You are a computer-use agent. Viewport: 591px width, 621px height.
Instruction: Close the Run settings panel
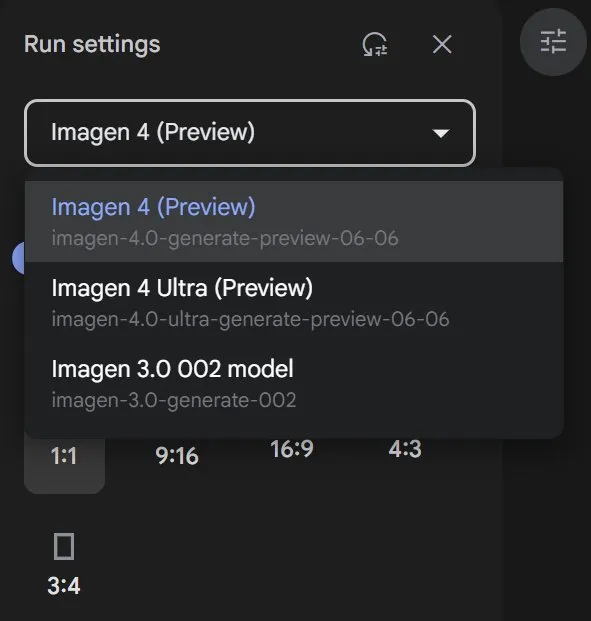click(442, 44)
